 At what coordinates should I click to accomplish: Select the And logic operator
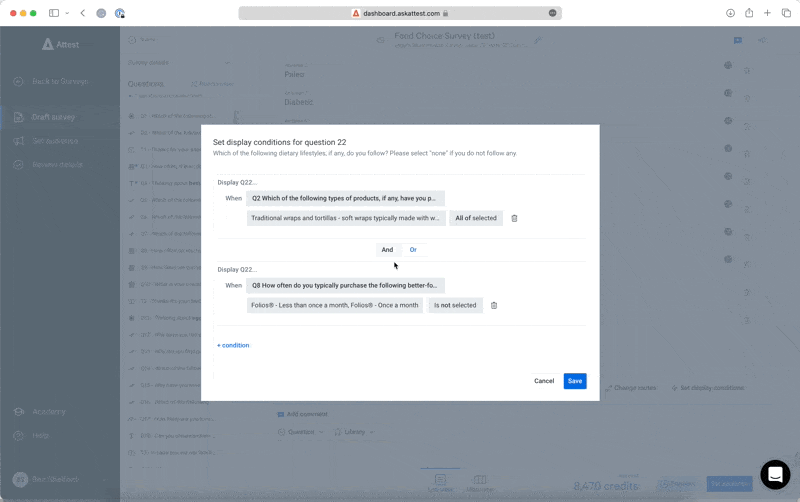pos(387,250)
